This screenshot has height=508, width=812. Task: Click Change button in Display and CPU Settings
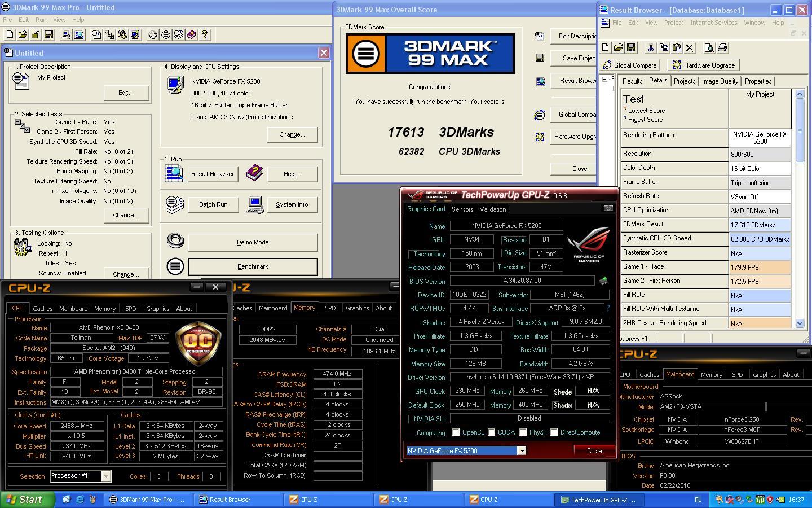pos(292,134)
